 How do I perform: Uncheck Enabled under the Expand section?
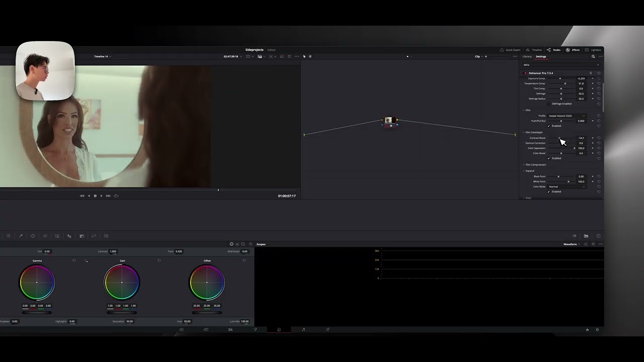(x=549, y=192)
